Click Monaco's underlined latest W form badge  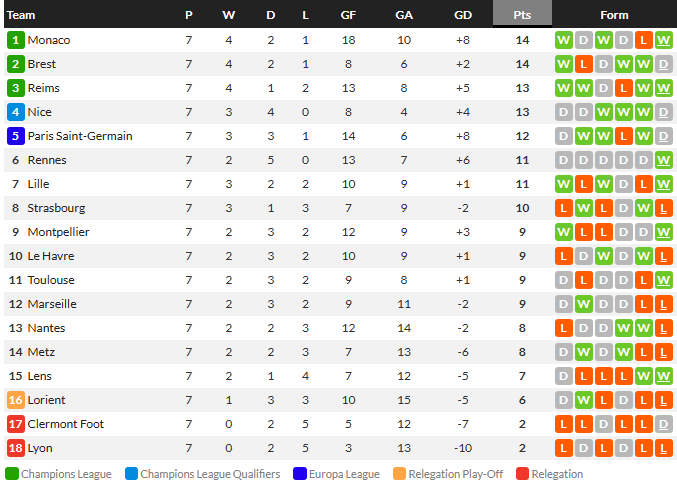(664, 40)
